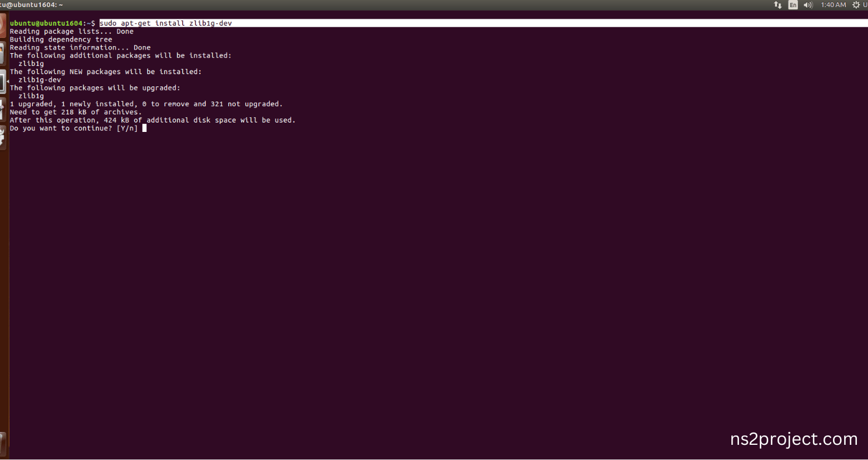Viewport: 868px width, 460px height.
Task: Click the indented 'zlib1g-dev' package name
Action: click(40, 80)
